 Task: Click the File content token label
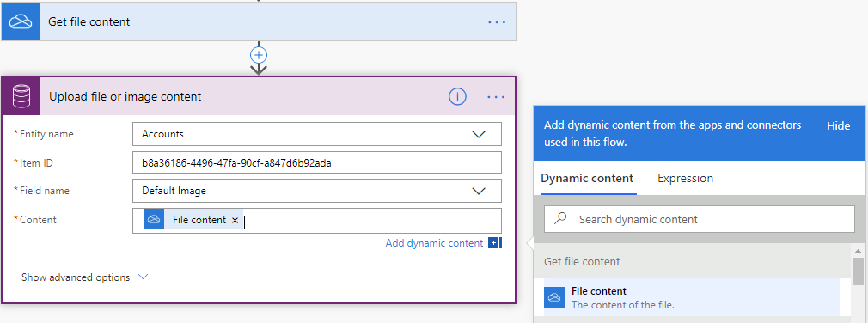[x=199, y=220]
